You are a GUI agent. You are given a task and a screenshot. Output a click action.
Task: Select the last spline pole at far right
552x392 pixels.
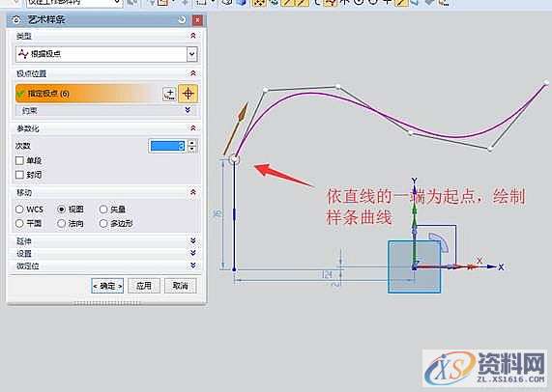pos(546,82)
